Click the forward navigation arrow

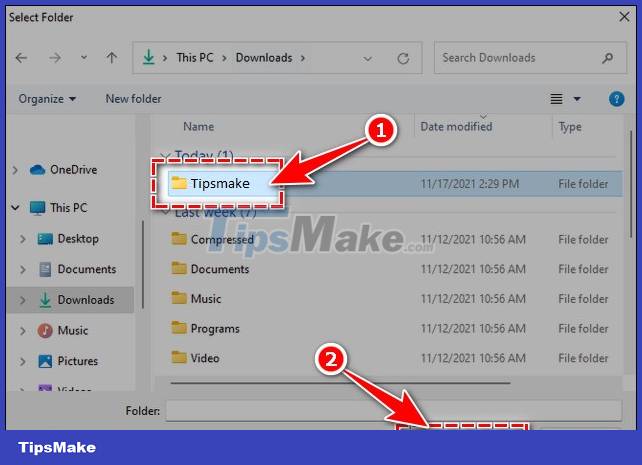55,58
